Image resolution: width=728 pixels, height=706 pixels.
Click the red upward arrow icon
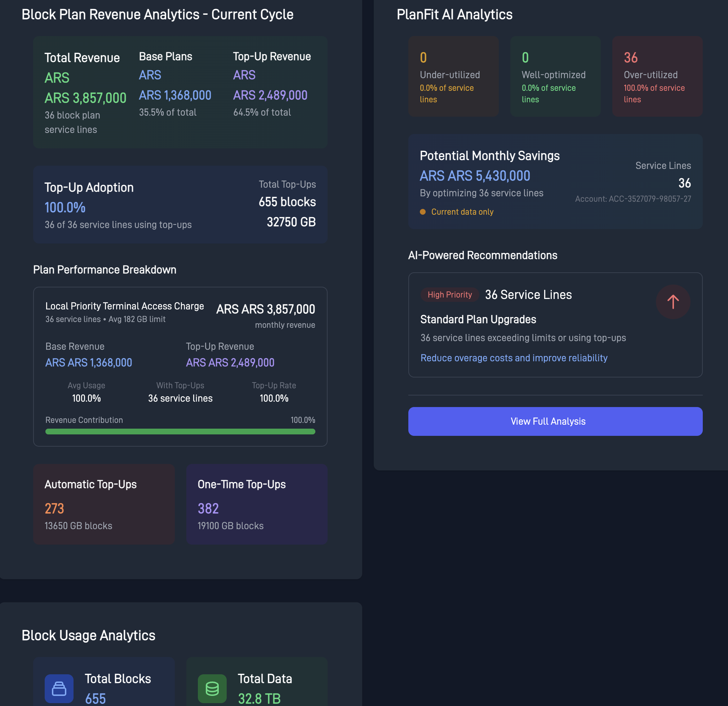click(672, 302)
